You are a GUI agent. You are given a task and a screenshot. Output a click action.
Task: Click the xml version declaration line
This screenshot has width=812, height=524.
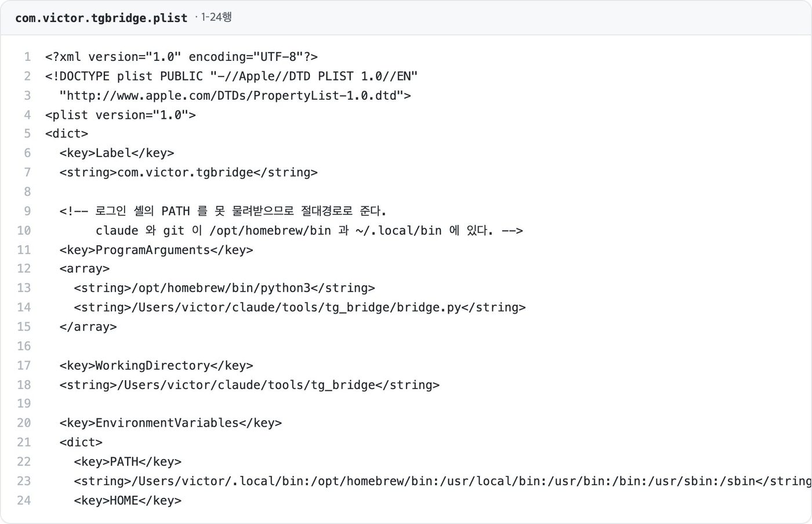182,57
